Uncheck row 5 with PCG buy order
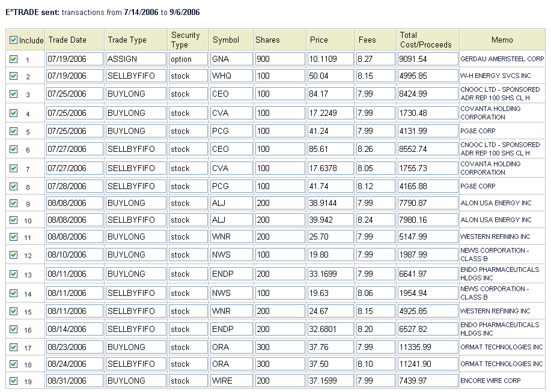This screenshot has height=392, width=551. pyautogui.click(x=13, y=130)
